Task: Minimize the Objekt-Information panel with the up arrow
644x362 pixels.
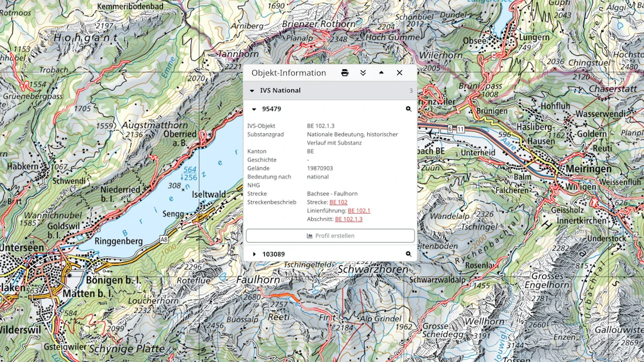Action: tap(381, 72)
